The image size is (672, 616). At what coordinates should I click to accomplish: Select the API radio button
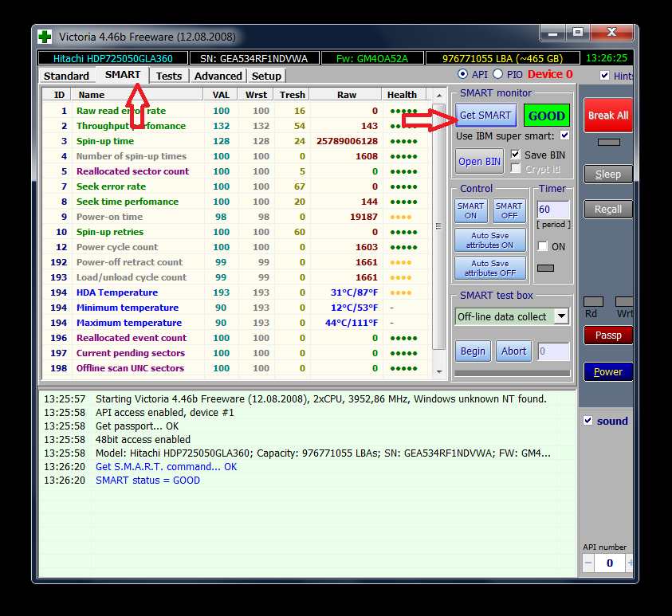[x=462, y=74]
